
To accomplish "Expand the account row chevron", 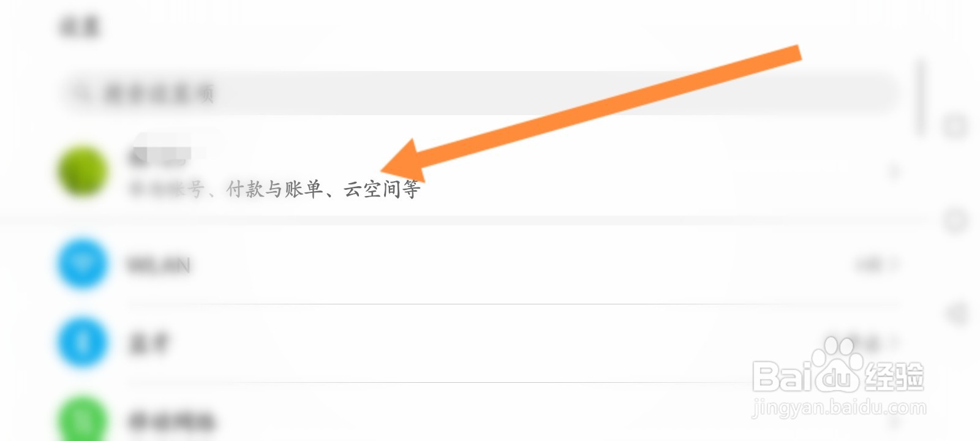I will coord(894,171).
